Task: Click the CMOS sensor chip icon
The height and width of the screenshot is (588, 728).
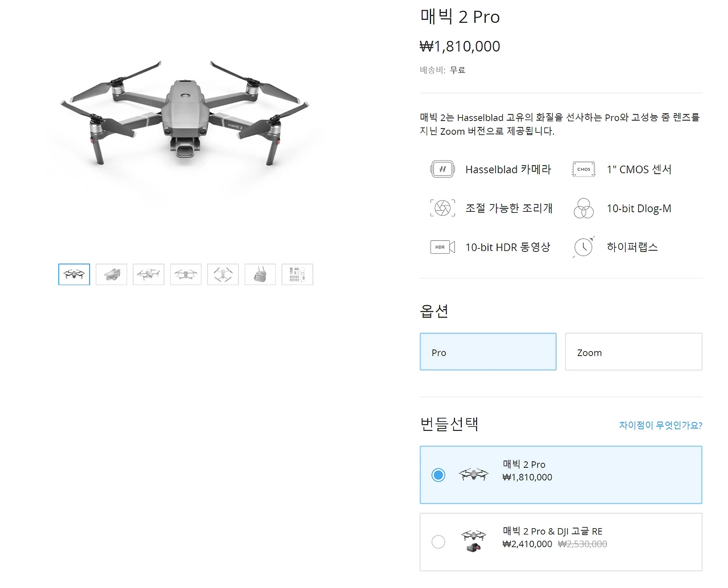Action: coord(584,169)
